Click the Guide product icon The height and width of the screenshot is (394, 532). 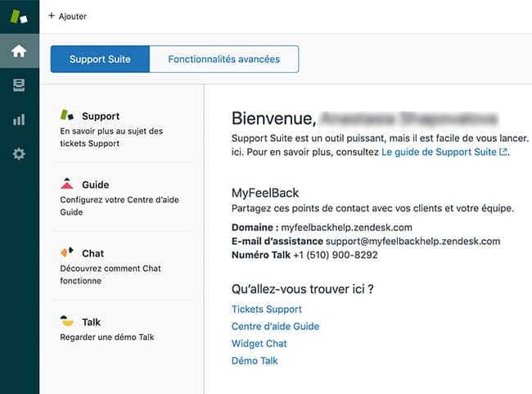click(x=67, y=183)
